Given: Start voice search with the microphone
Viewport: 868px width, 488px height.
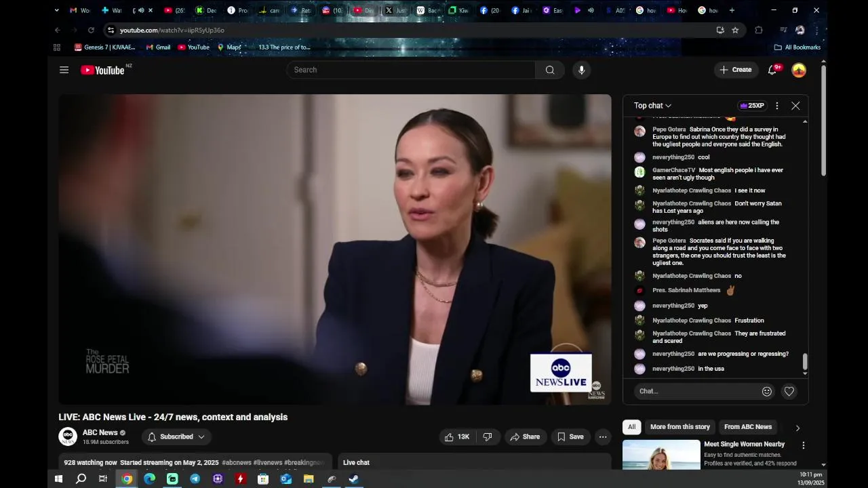Looking at the screenshot, I should pyautogui.click(x=581, y=70).
